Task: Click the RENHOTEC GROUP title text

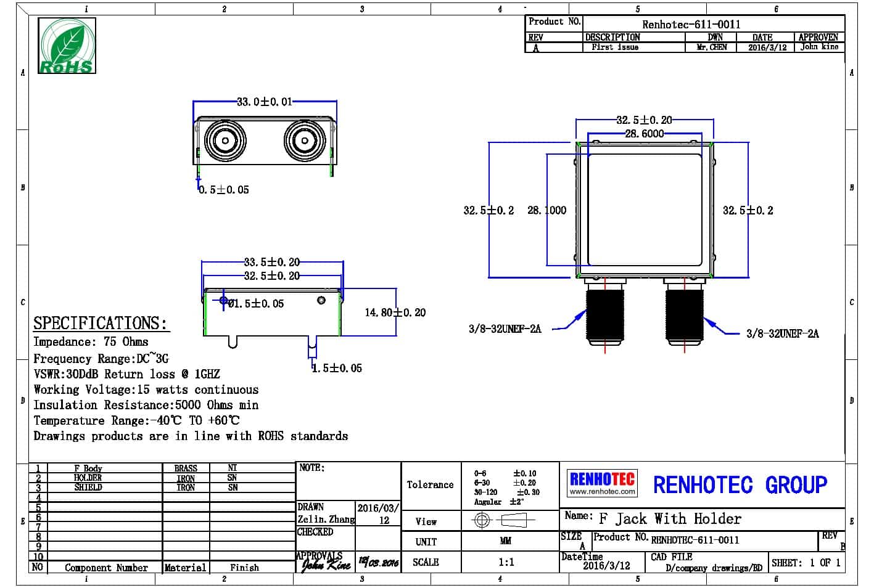Action: [740, 485]
